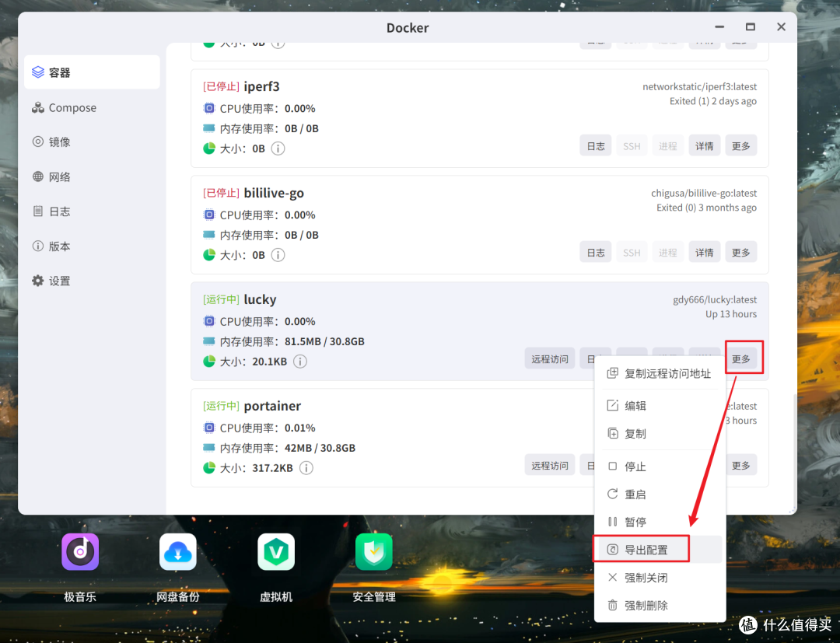Click the image name gdy666/lucky:latest
This screenshot has height=643, width=840.
coord(715,299)
